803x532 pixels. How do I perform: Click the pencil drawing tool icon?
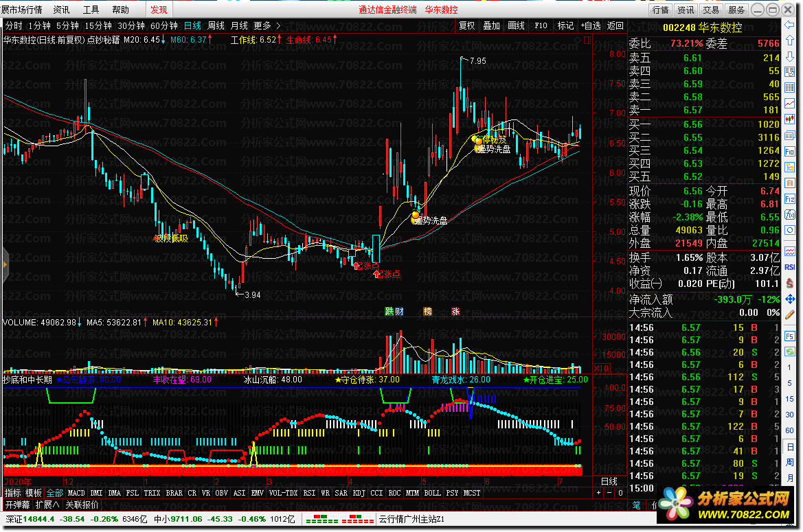click(x=789, y=314)
